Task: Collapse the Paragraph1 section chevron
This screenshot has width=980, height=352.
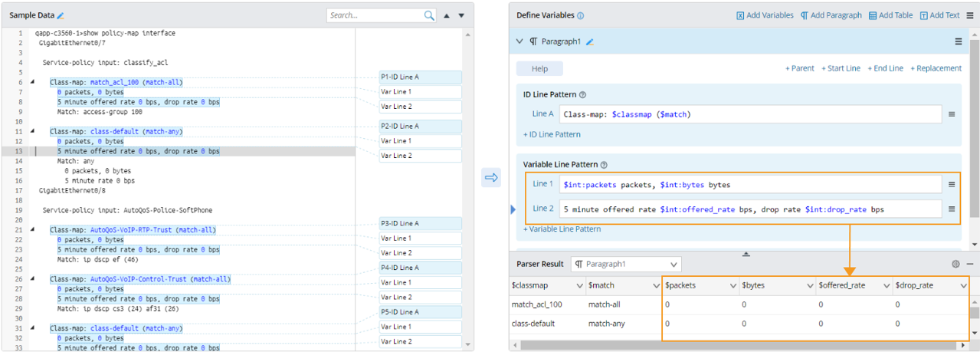Action: pos(519,41)
